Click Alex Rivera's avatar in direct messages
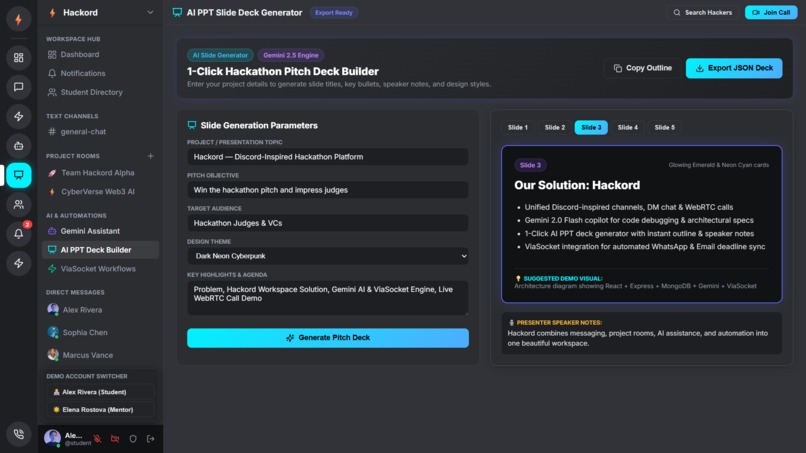 pos(52,310)
